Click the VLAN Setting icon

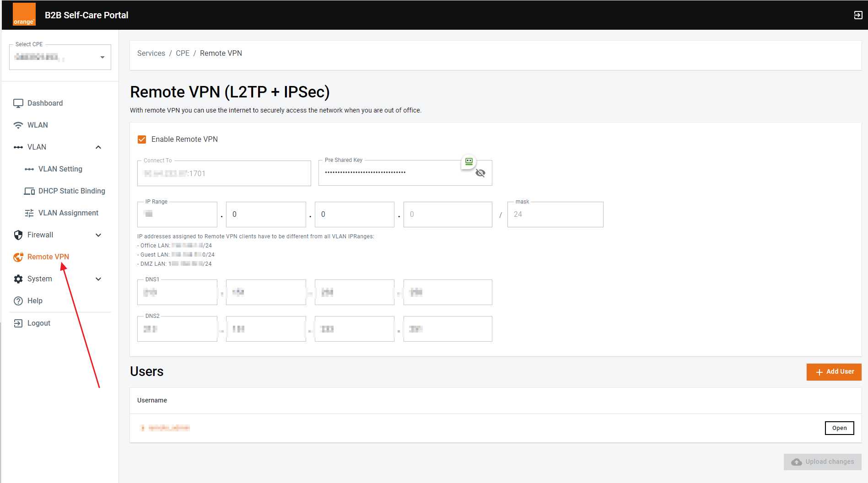click(x=29, y=169)
